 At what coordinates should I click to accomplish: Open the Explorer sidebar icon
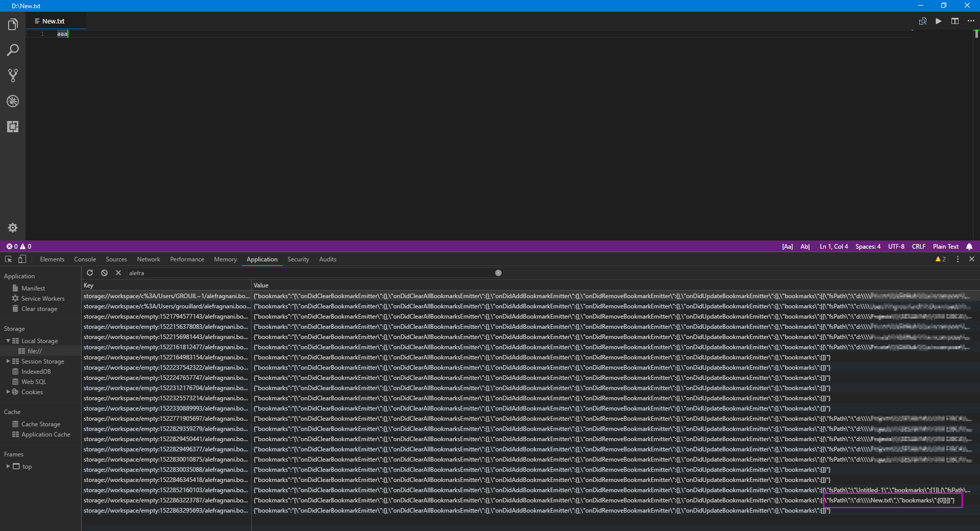click(12, 24)
